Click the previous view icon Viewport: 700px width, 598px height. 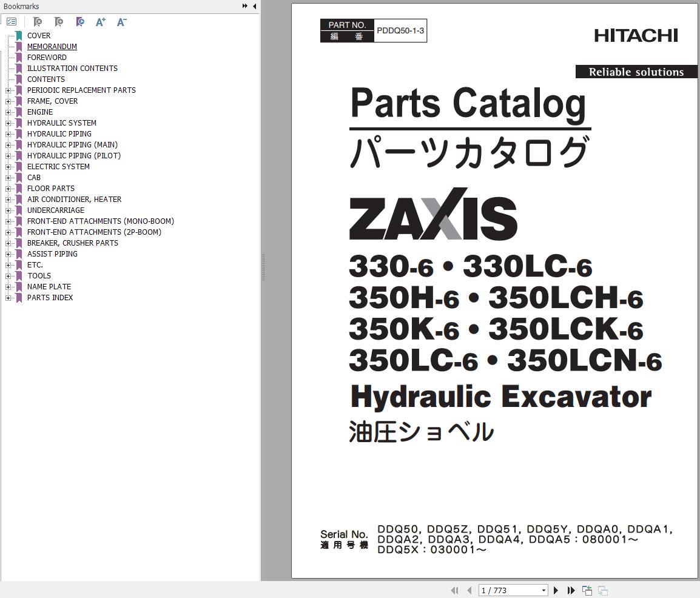[x=587, y=590]
